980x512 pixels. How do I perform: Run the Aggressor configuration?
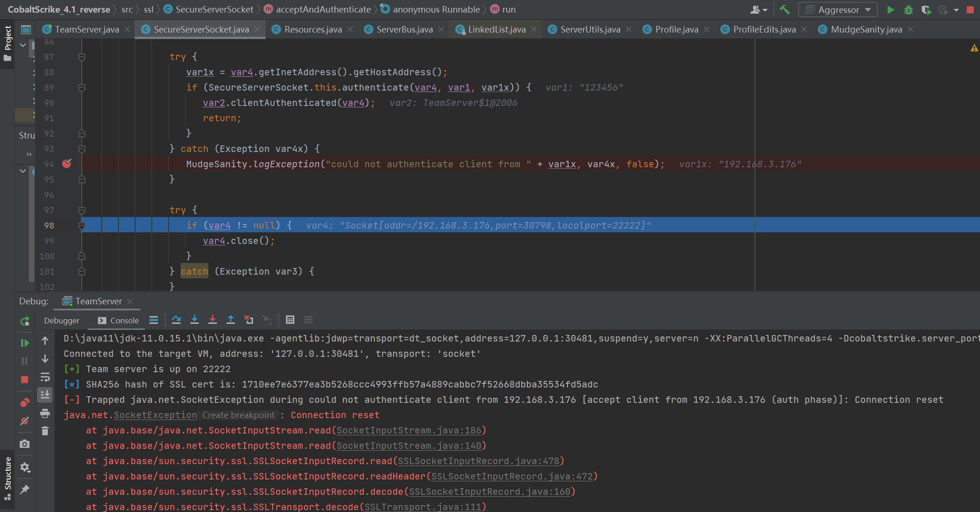click(890, 10)
